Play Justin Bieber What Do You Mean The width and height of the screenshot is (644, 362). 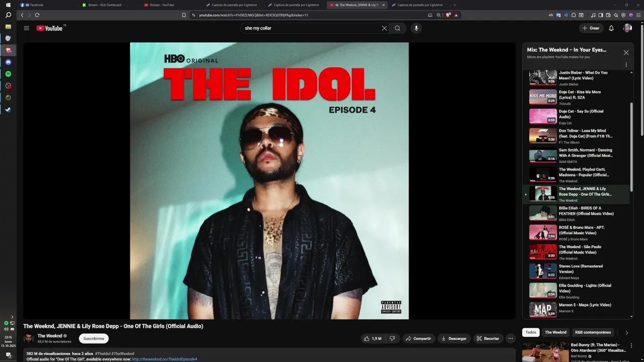(x=576, y=77)
